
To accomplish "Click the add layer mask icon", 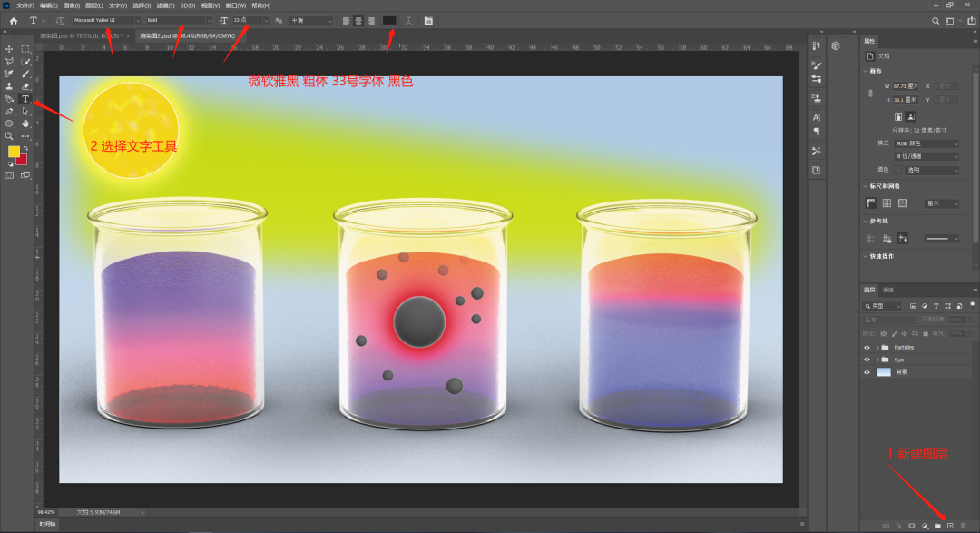I will tap(911, 526).
